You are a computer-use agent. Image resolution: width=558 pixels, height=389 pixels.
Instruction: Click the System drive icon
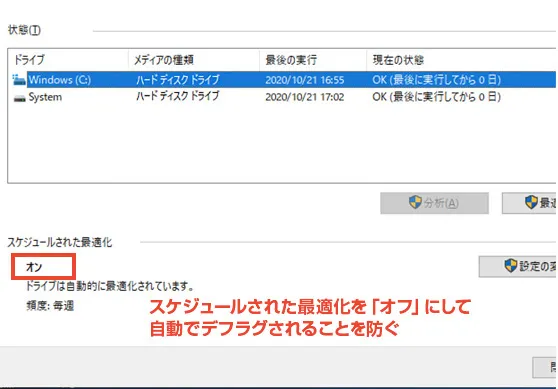(19, 98)
